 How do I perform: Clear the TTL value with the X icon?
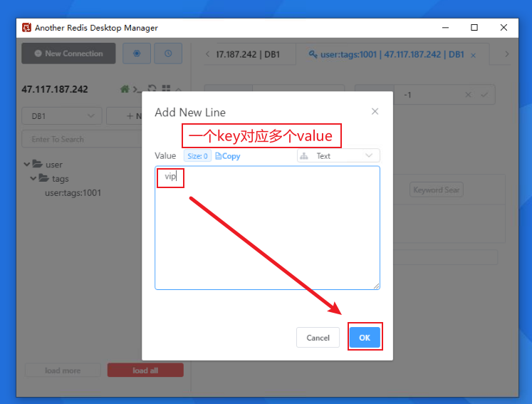(468, 95)
